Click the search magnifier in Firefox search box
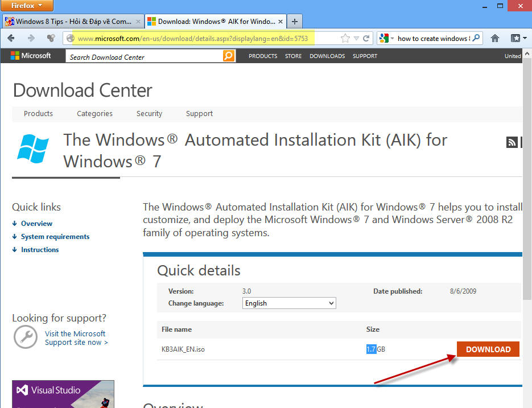The width and height of the screenshot is (532, 408). click(x=476, y=38)
